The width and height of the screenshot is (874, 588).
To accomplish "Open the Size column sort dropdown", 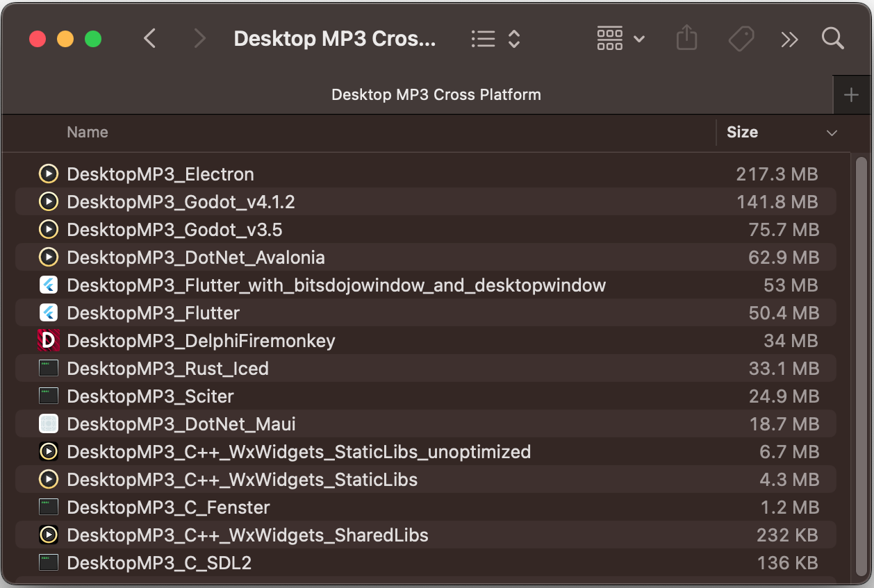I will point(832,132).
